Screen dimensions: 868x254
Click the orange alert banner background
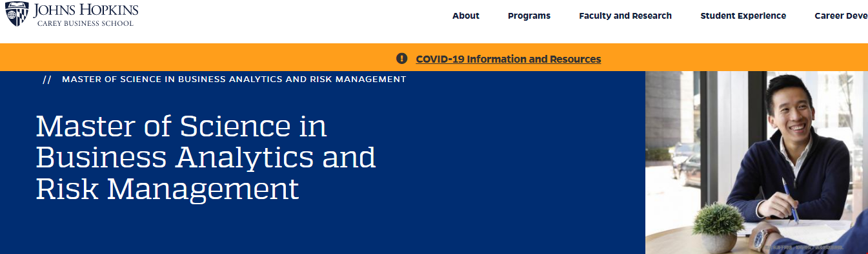pos(194,58)
